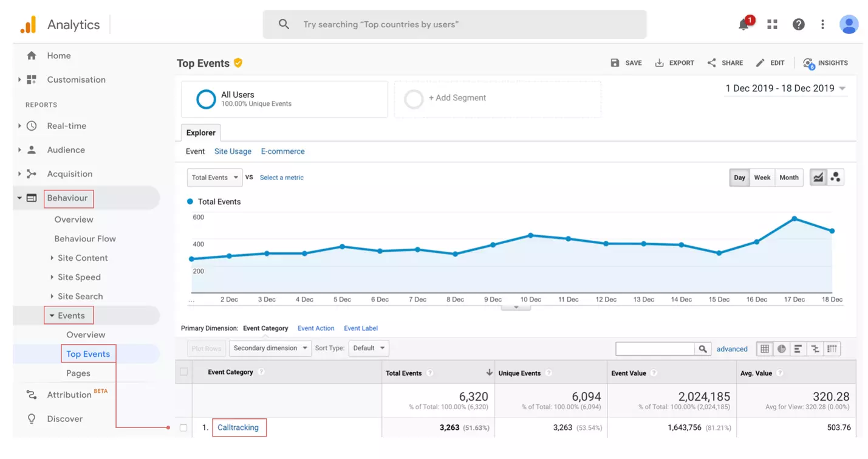
Task: Click the 17 Dec peak data point
Action: click(x=794, y=219)
